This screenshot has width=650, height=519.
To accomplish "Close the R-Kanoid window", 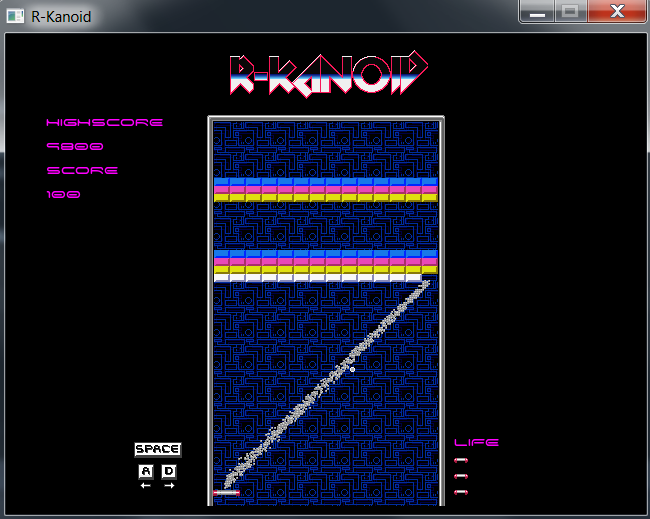I will click(614, 13).
